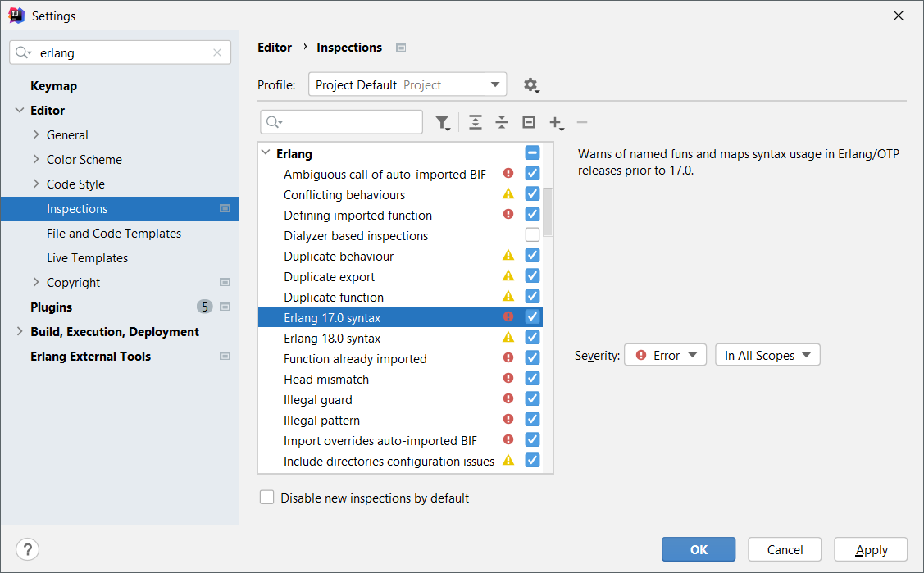The height and width of the screenshot is (573, 924).
Task: Click the remove inspection minus icon
Action: point(582,122)
